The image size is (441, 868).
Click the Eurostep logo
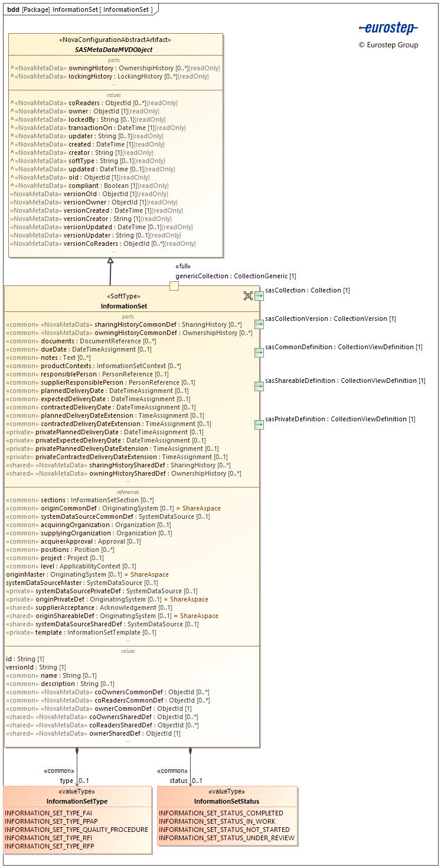(x=388, y=28)
